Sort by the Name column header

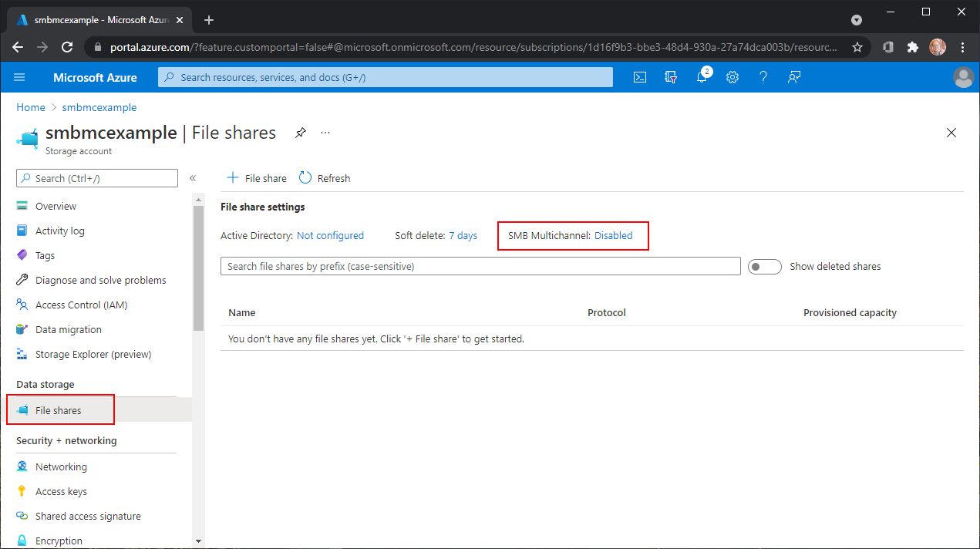(242, 313)
